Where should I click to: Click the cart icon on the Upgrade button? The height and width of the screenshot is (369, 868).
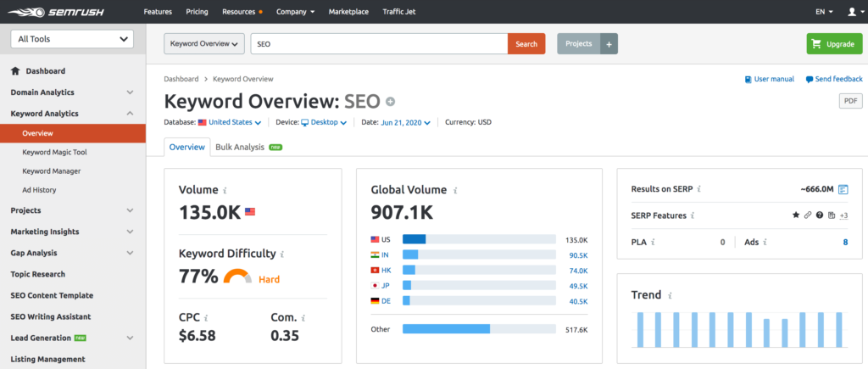(816, 44)
